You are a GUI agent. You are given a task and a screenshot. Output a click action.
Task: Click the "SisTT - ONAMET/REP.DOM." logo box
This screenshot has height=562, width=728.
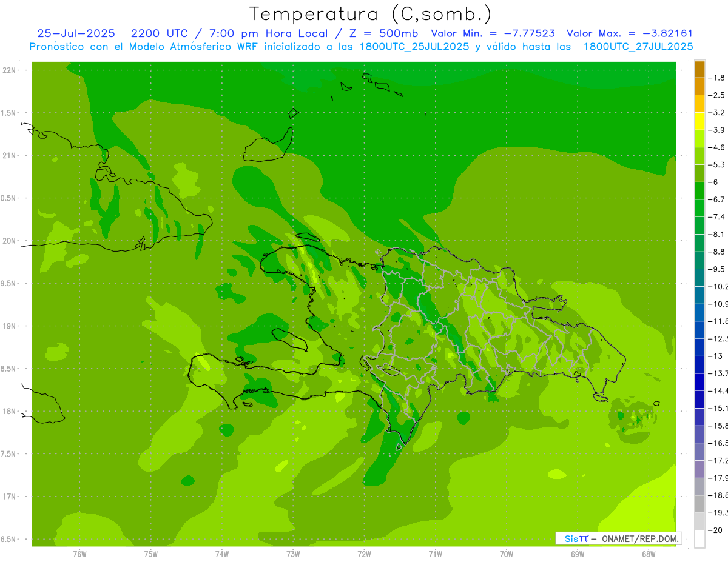click(618, 538)
